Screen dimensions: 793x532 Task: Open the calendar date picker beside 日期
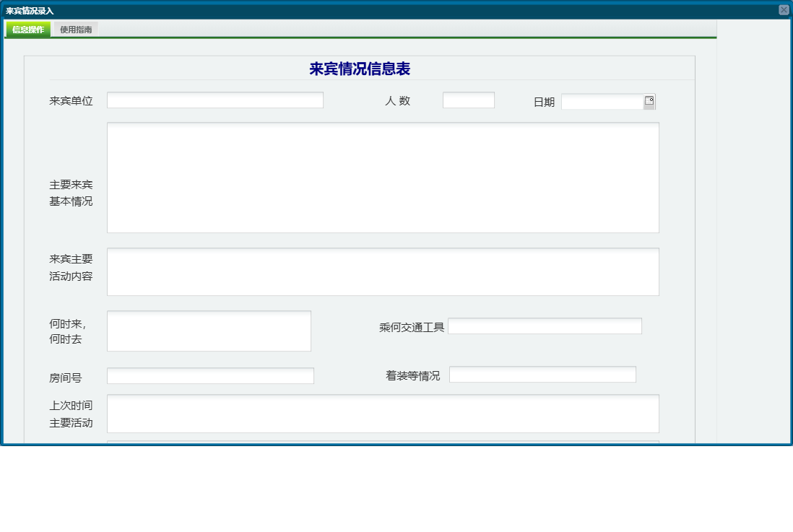[x=649, y=101]
